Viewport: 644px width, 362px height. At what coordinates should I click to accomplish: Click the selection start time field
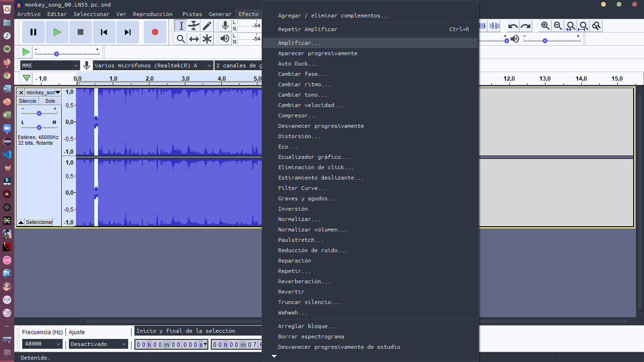click(x=172, y=345)
